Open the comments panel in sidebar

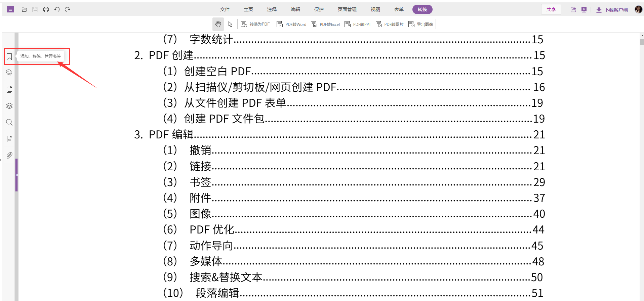[x=9, y=73]
